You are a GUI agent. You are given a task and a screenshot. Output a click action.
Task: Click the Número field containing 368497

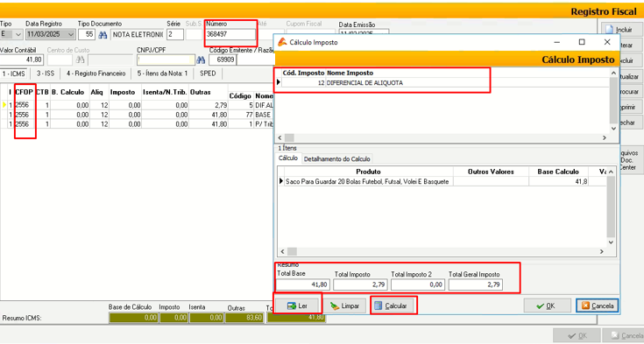(x=230, y=34)
